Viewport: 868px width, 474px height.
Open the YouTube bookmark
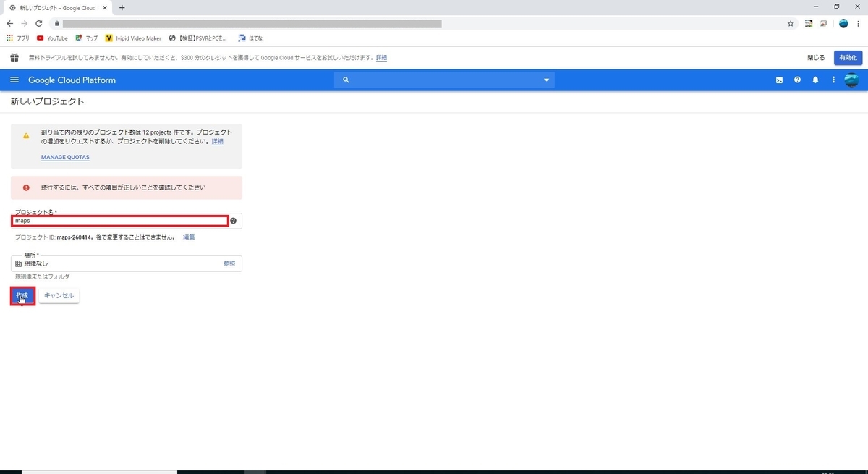tap(52, 38)
